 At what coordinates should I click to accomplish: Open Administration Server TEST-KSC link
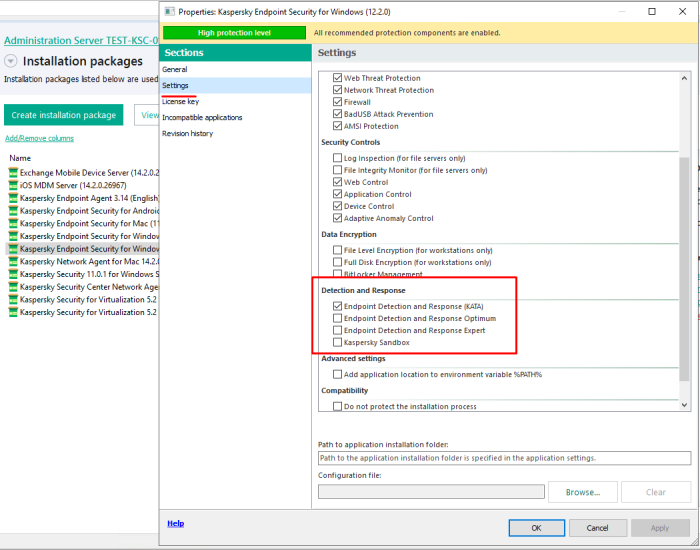tap(81, 41)
